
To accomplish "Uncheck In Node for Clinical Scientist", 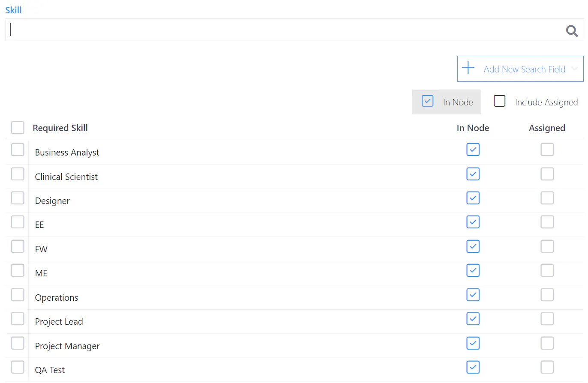I will pos(473,174).
